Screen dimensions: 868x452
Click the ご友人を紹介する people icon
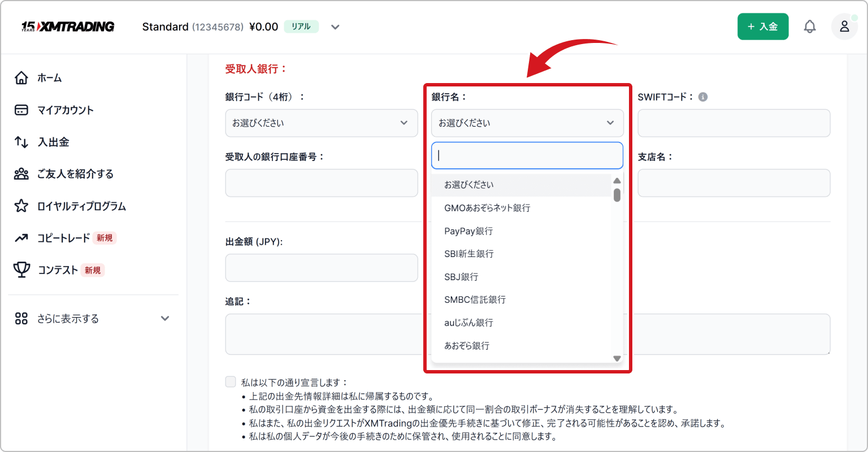pyautogui.click(x=21, y=174)
